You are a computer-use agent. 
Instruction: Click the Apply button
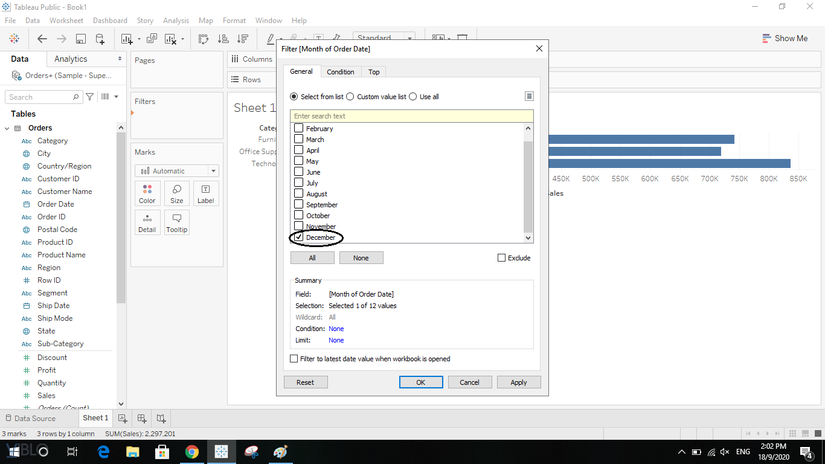click(518, 382)
